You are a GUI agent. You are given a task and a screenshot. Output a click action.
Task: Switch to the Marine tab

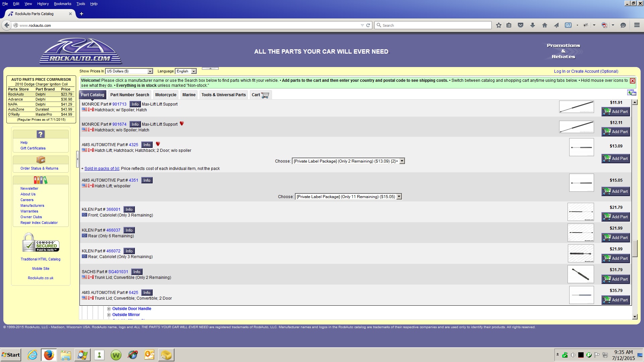[189, 95]
